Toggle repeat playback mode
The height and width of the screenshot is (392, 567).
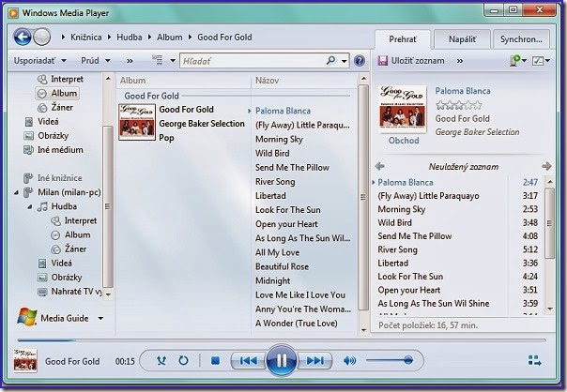click(x=184, y=360)
